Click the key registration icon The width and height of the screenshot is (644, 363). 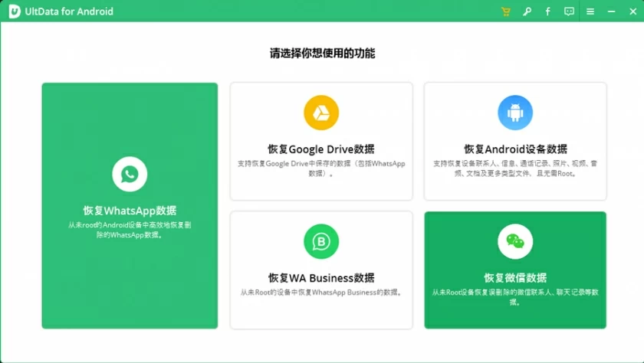coord(527,11)
